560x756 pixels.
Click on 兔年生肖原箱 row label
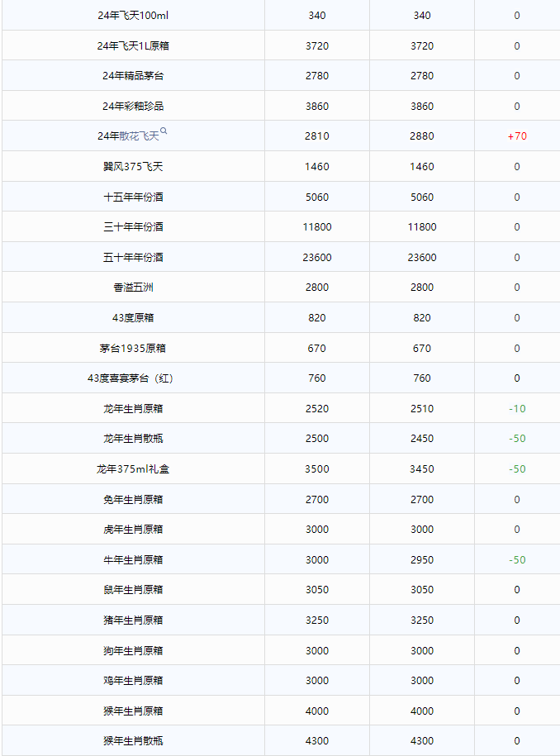133,500
